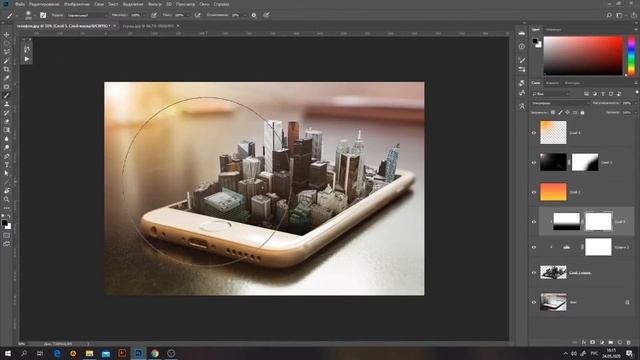Select the Brush tool in toolbar
The width and height of the screenshot is (640, 360).
[x=7, y=96]
